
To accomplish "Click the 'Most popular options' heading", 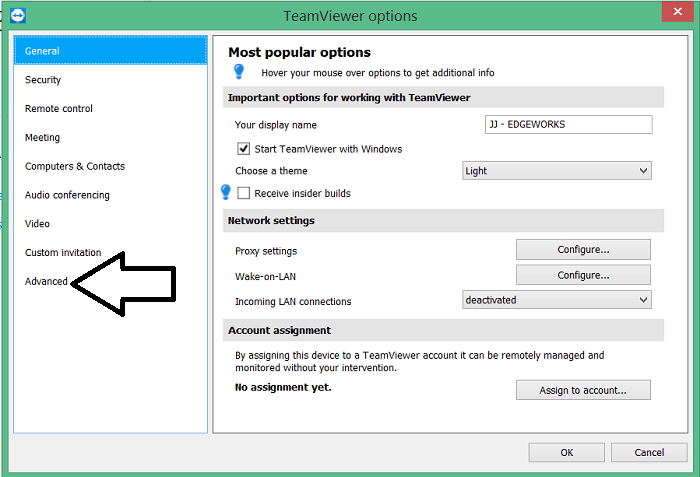I will (300, 52).
